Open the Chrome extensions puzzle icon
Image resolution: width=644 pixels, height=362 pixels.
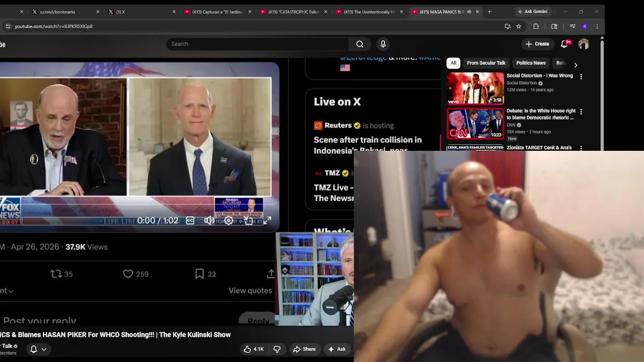(x=536, y=26)
